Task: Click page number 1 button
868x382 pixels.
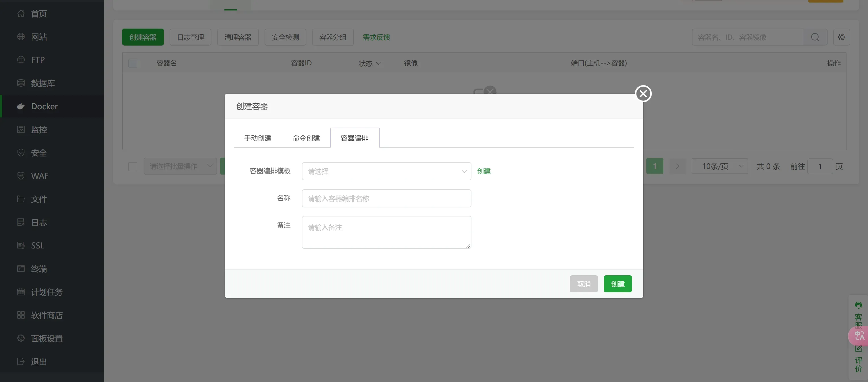Action: (655, 166)
